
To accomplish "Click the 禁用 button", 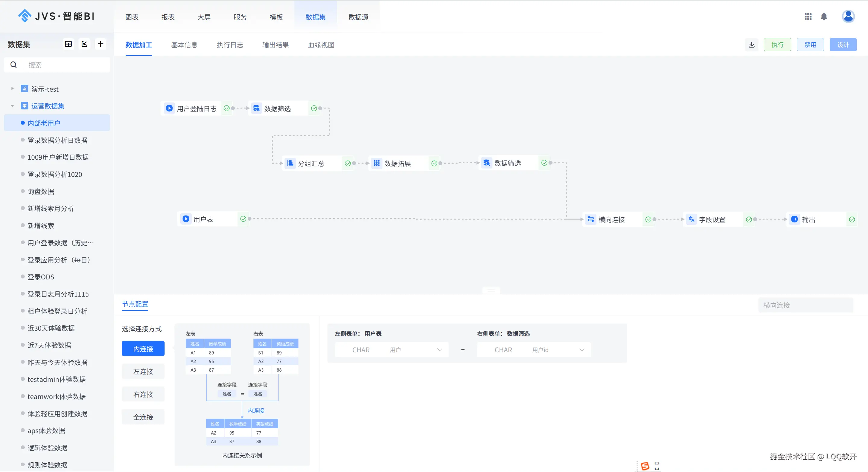I will point(810,45).
